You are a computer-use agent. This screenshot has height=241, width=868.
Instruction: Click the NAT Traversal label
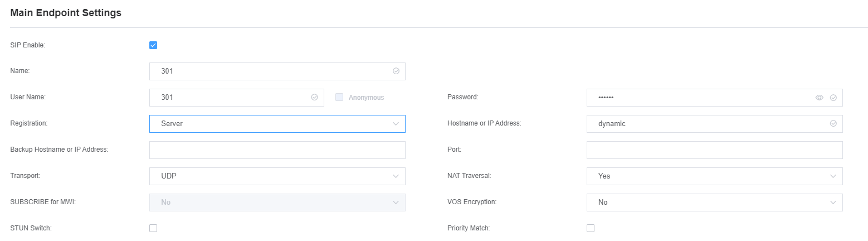pos(469,176)
